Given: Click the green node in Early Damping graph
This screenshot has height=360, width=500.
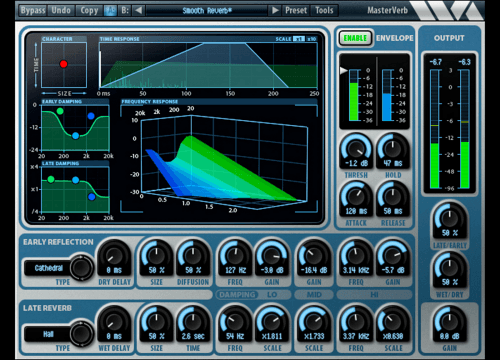Looking at the screenshot, I should [x=60, y=111].
